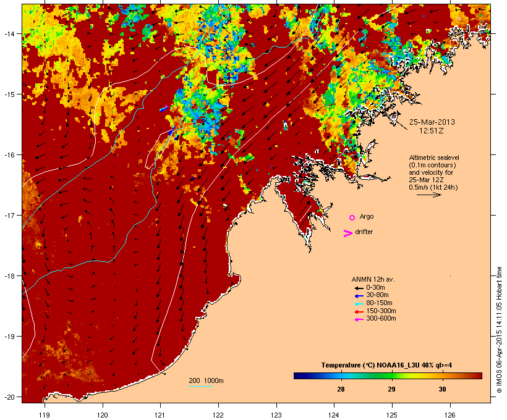Click latitude -19 axis label
This screenshot has height=420, width=507.
tap(9, 337)
